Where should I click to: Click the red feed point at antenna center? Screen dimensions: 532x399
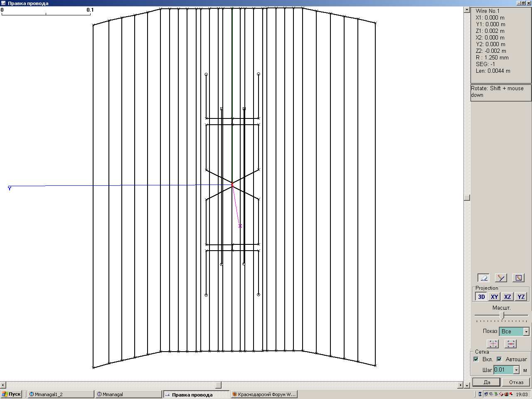(x=232, y=184)
